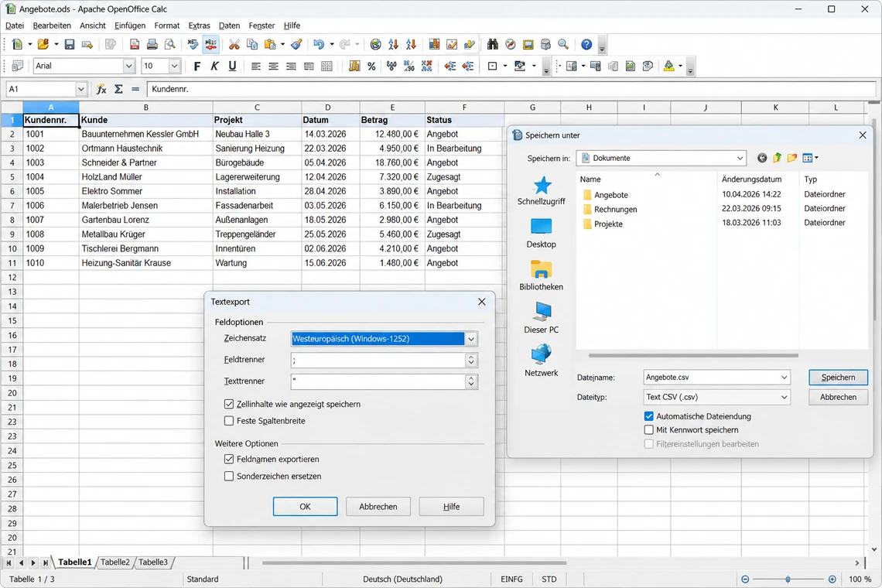
Task: Open the Daten menu
Action: click(x=230, y=26)
